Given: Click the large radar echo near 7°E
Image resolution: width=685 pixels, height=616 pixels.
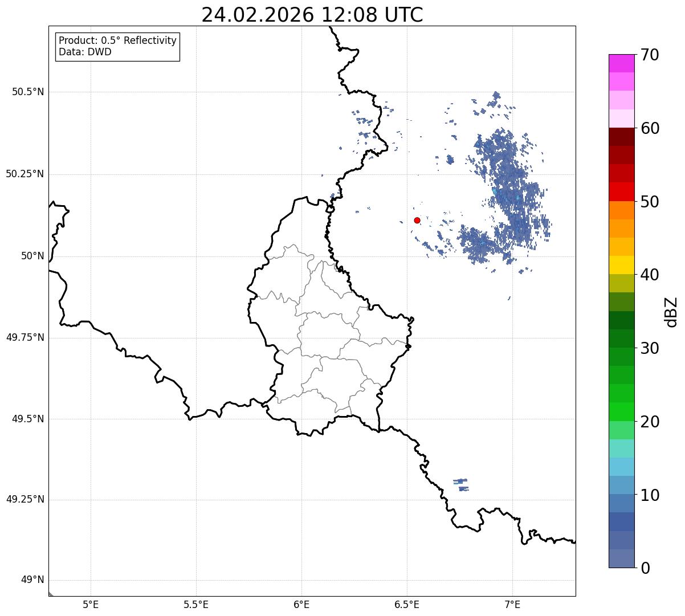Looking at the screenshot, I should coord(510,194).
